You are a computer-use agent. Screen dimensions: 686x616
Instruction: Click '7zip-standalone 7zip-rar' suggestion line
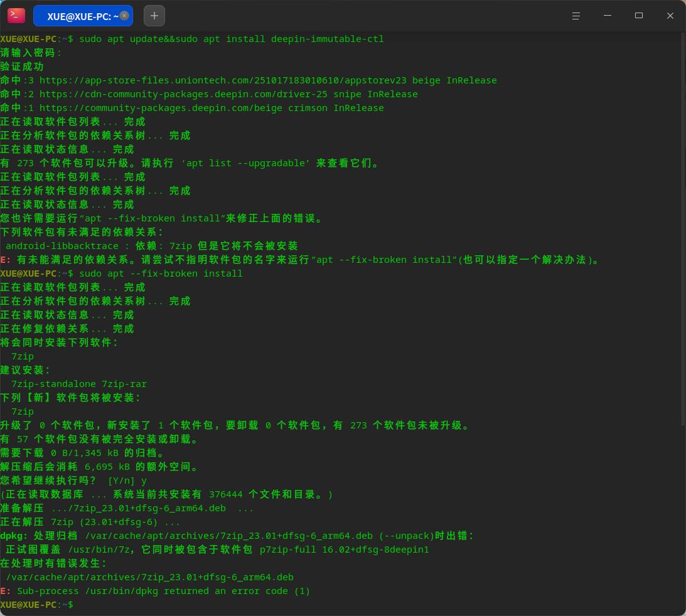pyautogui.click(x=78, y=384)
